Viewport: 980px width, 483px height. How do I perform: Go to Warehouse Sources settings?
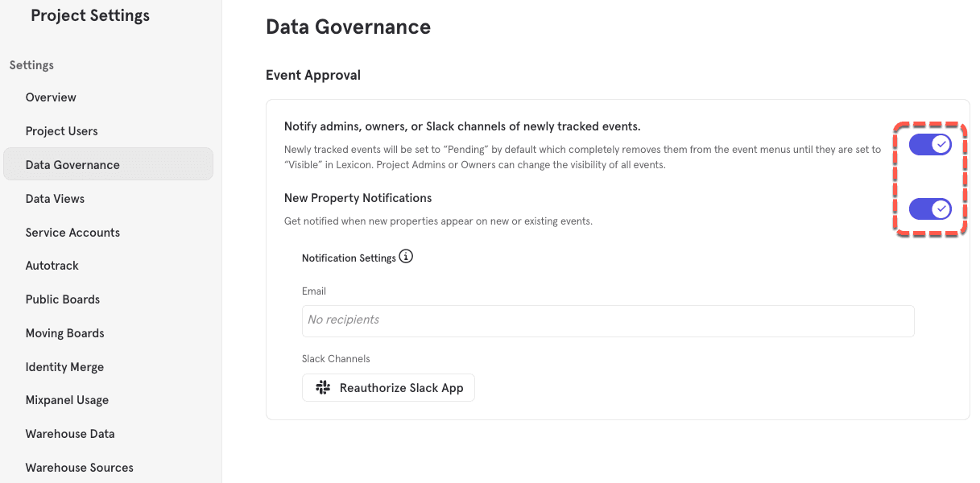click(79, 467)
